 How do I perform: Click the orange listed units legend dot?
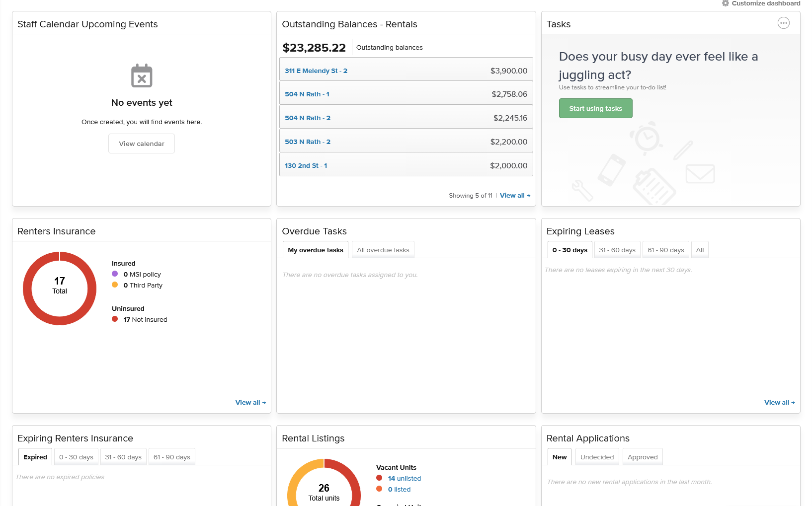point(379,489)
